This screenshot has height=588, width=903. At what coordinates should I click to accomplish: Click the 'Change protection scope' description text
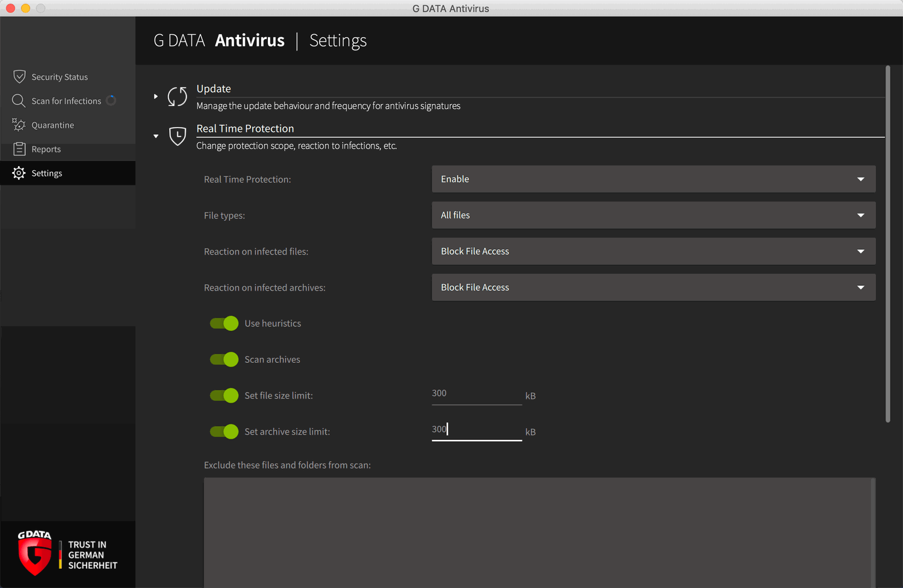tap(297, 146)
